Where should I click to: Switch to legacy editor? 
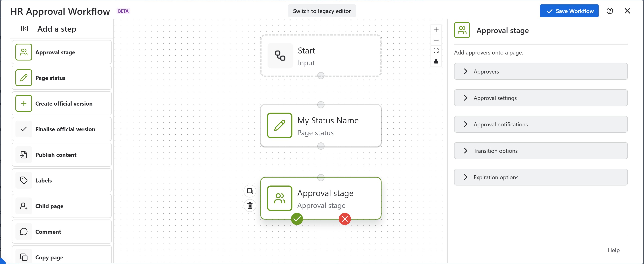tap(322, 11)
